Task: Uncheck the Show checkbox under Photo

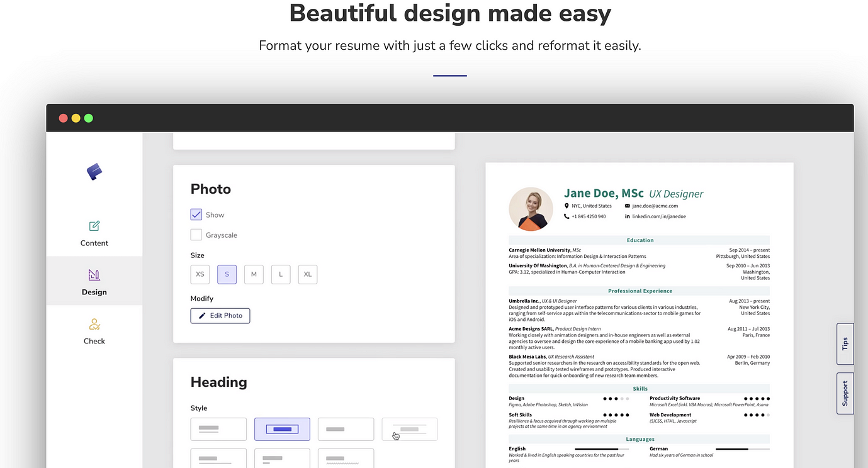Action: pos(196,214)
